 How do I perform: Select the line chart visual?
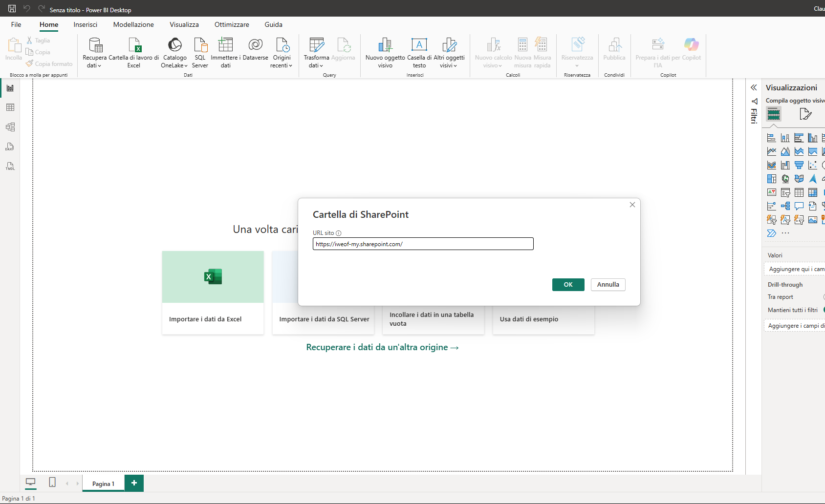tap(772, 151)
